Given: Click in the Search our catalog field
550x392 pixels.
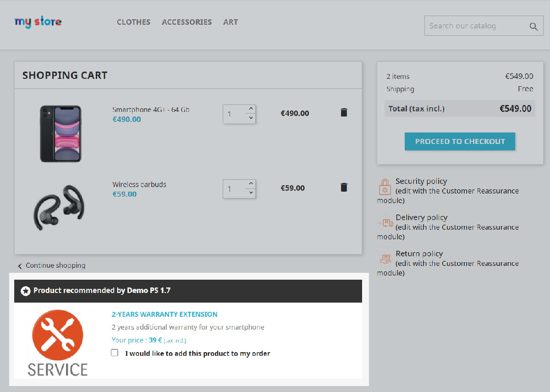Looking at the screenshot, I should pyautogui.click(x=474, y=26).
